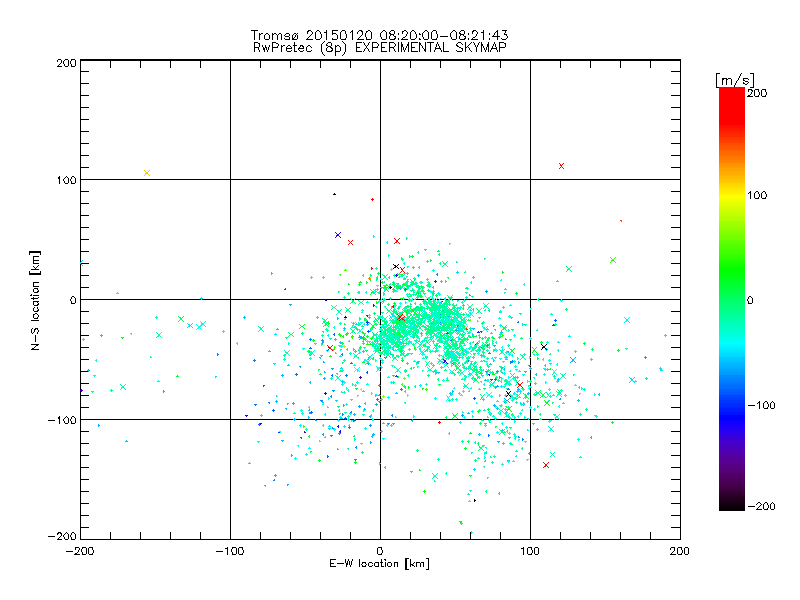Click the title text 'Tromsø 20150120 08:20:00-08:21:43'
Image resolution: width=800 pixels, height=600 pixels.
point(379,35)
